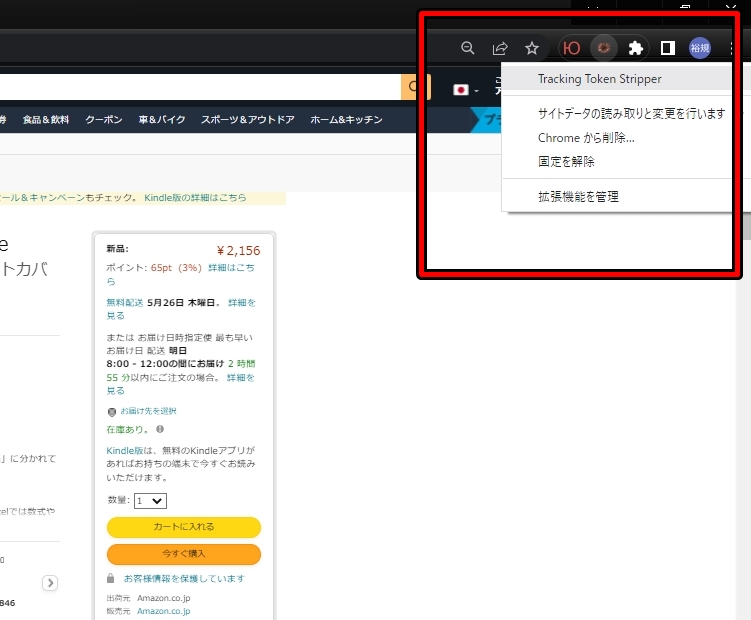
Task: Open the Extensions puzzle piece menu
Action: (x=636, y=48)
